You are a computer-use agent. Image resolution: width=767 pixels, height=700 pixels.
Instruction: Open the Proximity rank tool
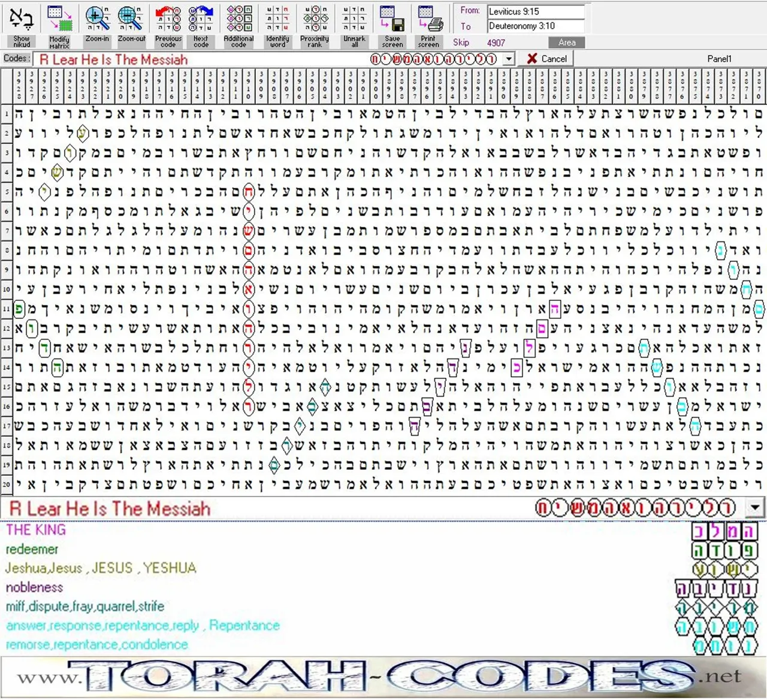tap(315, 19)
